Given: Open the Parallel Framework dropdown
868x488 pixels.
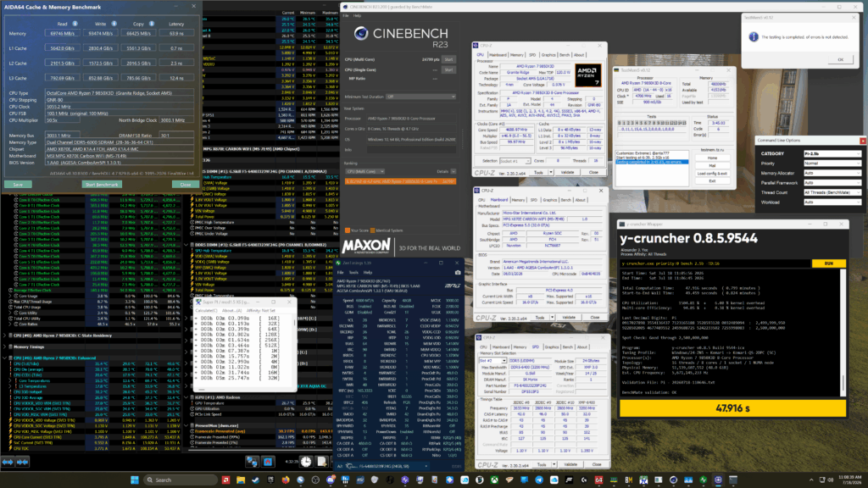Looking at the screenshot, I should (832, 183).
